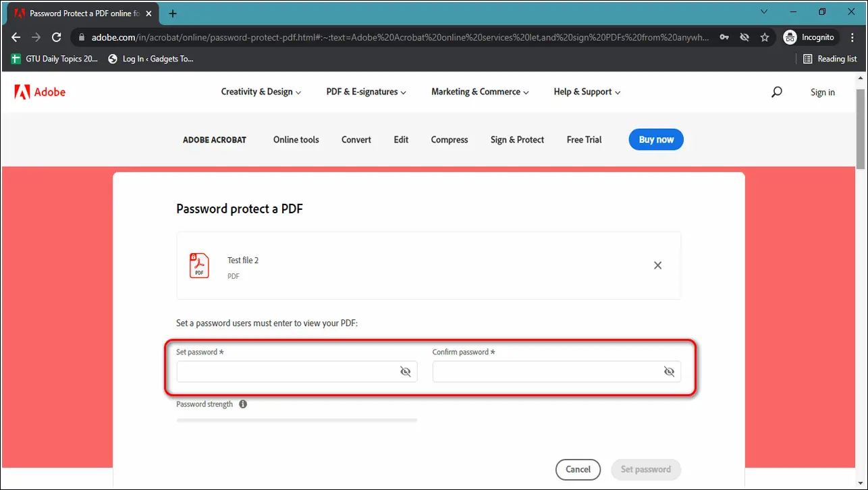Remove the Test file 2 file
The height and width of the screenshot is (490, 868).
pos(657,265)
